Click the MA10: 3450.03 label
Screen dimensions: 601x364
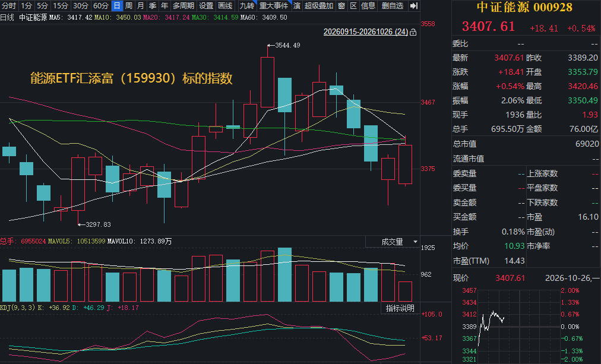118,17
